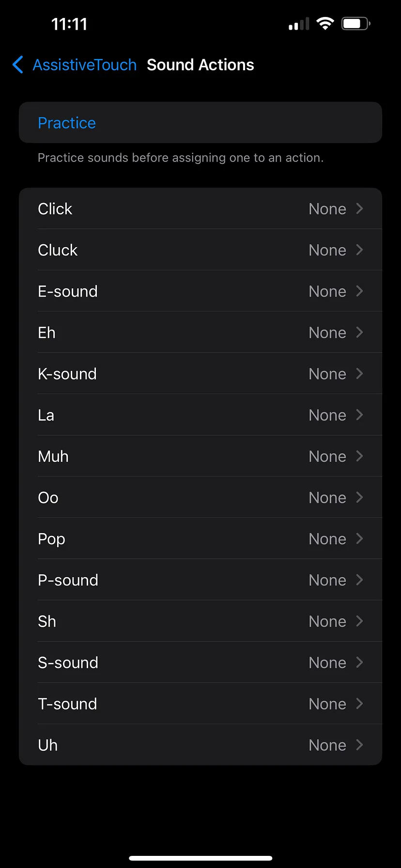Expand the Cluck row chevron
401x868 pixels.
coord(359,250)
